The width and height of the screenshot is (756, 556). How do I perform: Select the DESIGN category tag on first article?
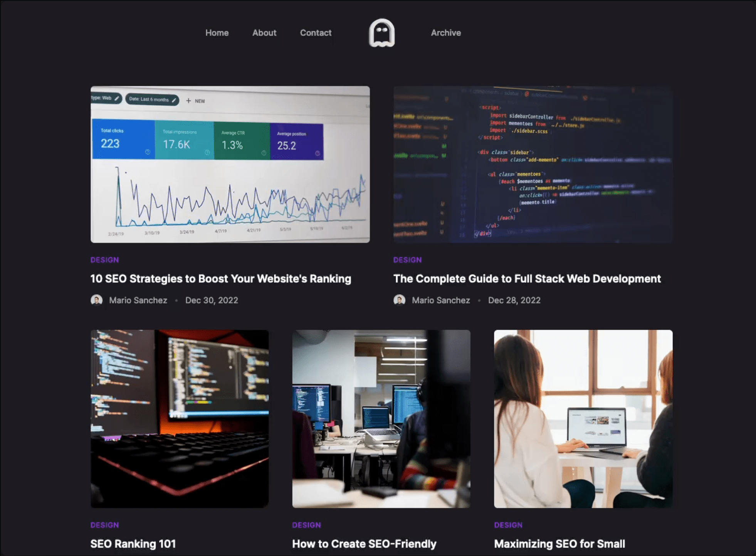[104, 259]
